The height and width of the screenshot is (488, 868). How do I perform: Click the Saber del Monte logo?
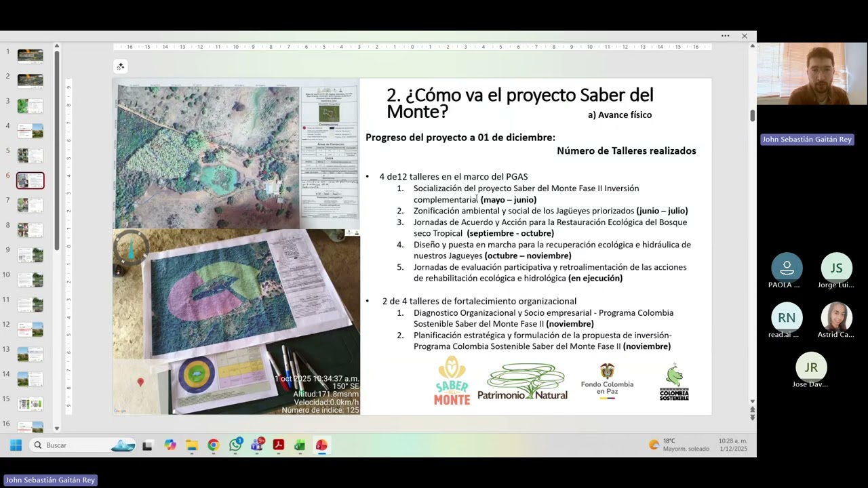coord(452,381)
